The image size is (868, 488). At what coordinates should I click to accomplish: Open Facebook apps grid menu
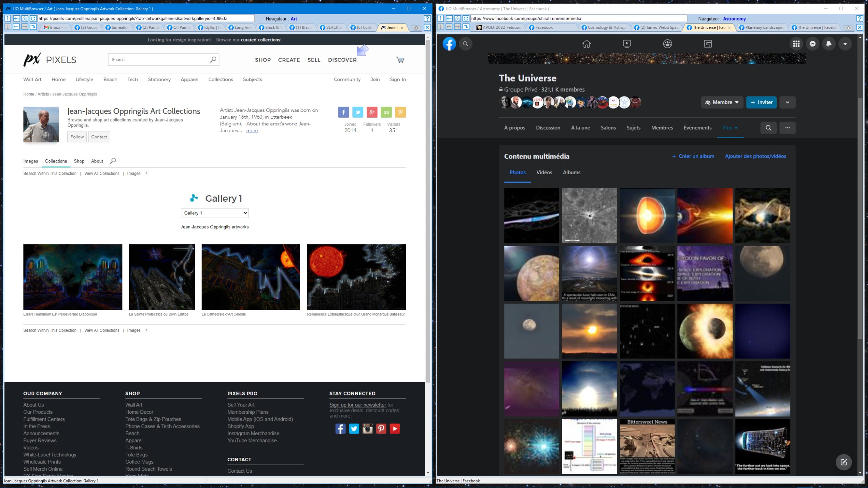(x=796, y=44)
